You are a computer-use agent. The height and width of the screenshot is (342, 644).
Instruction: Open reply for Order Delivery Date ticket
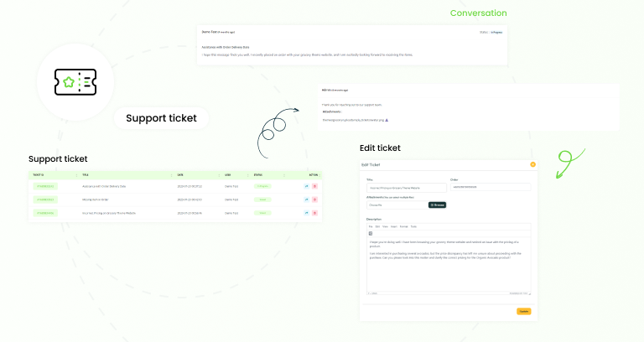pyautogui.click(x=306, y=186)
